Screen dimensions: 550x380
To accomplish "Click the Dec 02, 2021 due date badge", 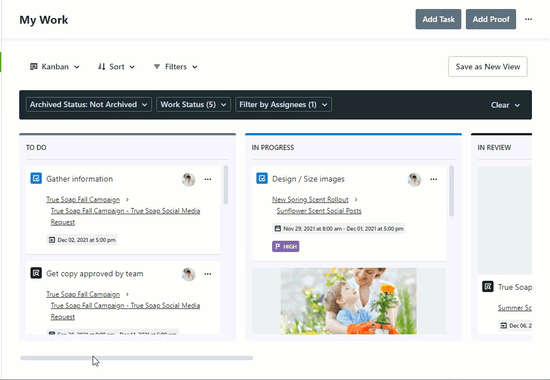I will (x=82, y=240).
